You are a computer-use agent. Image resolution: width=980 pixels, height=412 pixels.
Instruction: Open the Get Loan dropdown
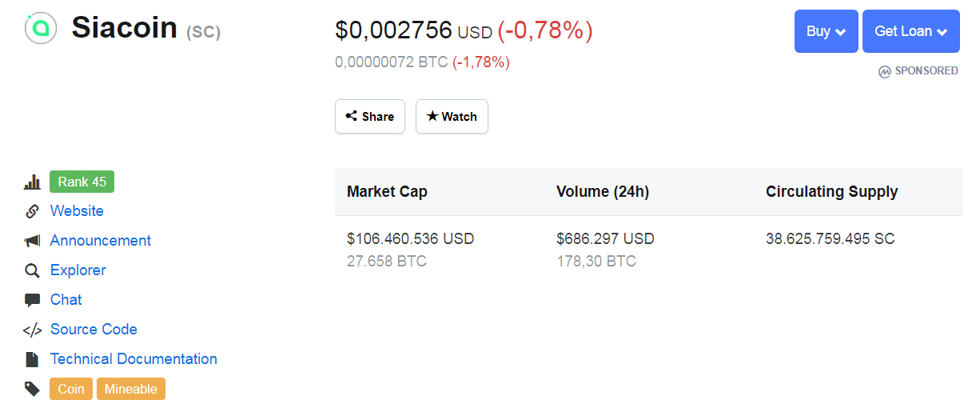click(910, 31)
